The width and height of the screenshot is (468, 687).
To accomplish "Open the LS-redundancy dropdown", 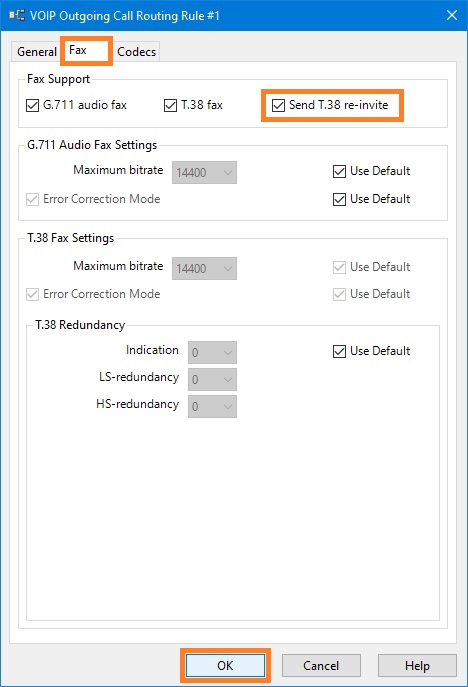I will click(213, 379).
